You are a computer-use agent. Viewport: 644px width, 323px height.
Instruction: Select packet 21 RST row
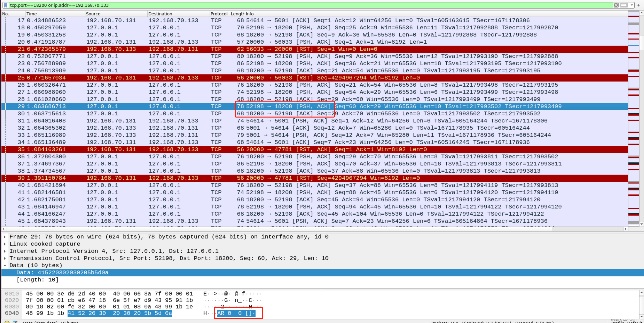coord(315,49)
